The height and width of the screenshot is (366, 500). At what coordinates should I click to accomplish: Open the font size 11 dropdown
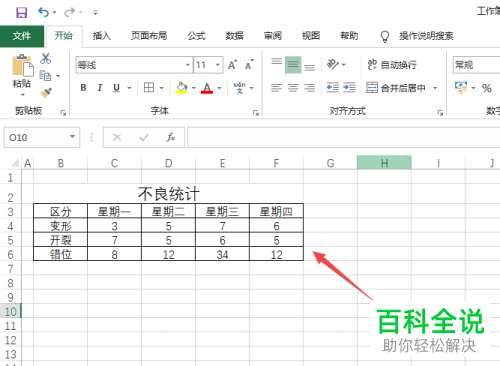218,65
